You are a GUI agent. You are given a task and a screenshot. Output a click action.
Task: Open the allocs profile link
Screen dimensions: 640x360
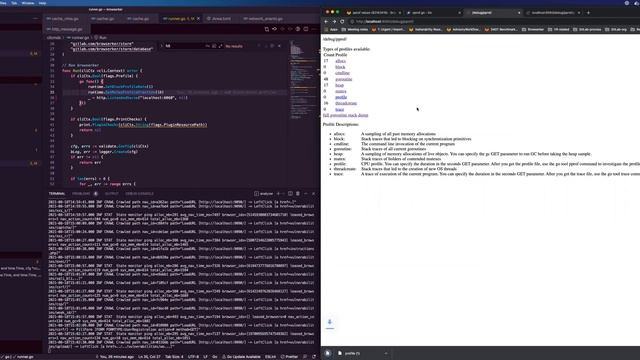click(x=340, y=61)
